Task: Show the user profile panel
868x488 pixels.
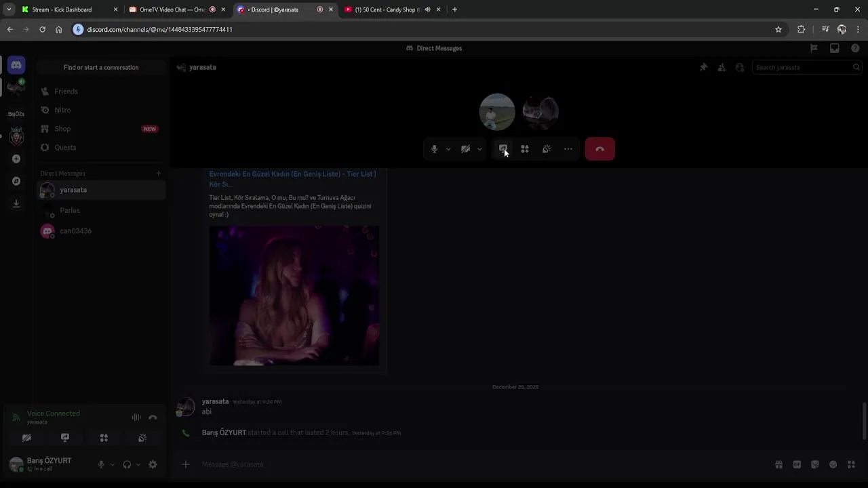Action: (740, 67)
